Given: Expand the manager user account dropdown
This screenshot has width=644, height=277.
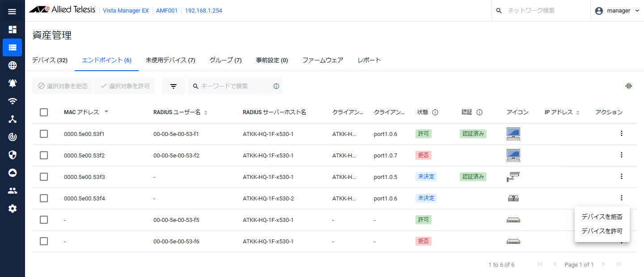Looking at the screenshot, I should 618,11.
